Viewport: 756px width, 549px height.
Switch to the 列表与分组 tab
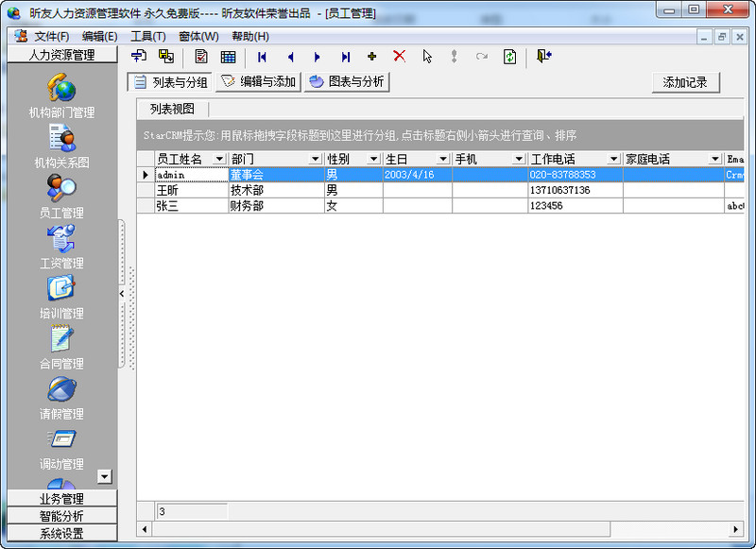tap(170, 82)
